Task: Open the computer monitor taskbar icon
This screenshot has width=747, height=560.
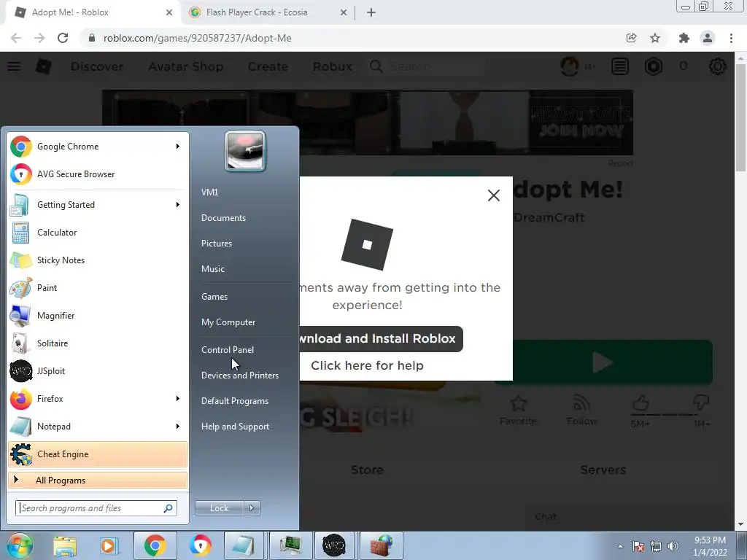Action: coord(290,545)
